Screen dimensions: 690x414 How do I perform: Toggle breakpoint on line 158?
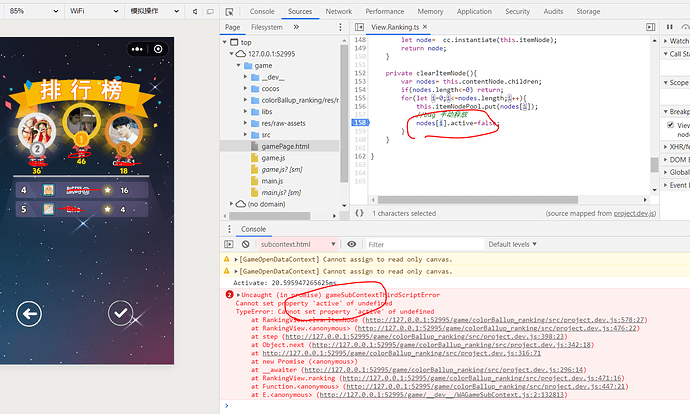[360, 123]
